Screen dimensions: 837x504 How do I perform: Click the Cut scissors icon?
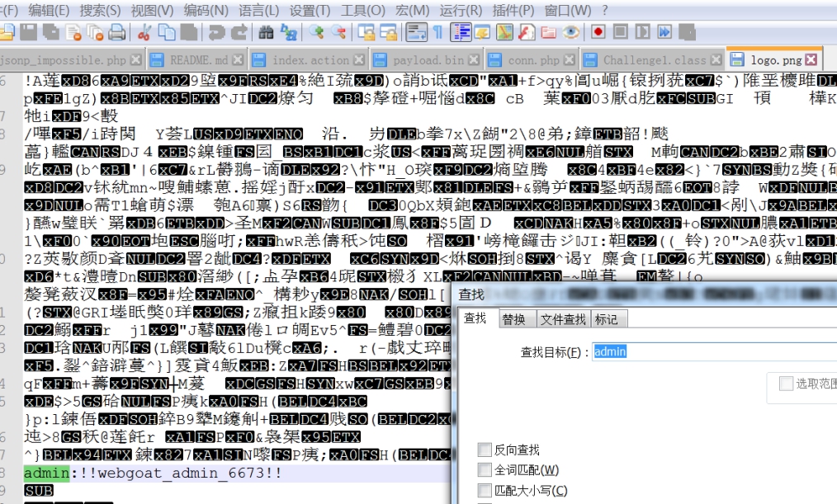tap(143, 32)
